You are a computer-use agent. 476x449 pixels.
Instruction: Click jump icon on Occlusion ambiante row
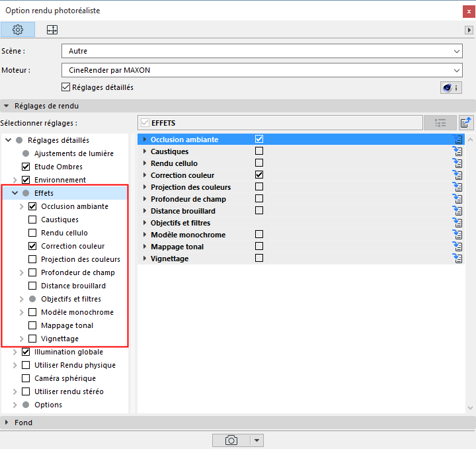[x=457, y=140]
